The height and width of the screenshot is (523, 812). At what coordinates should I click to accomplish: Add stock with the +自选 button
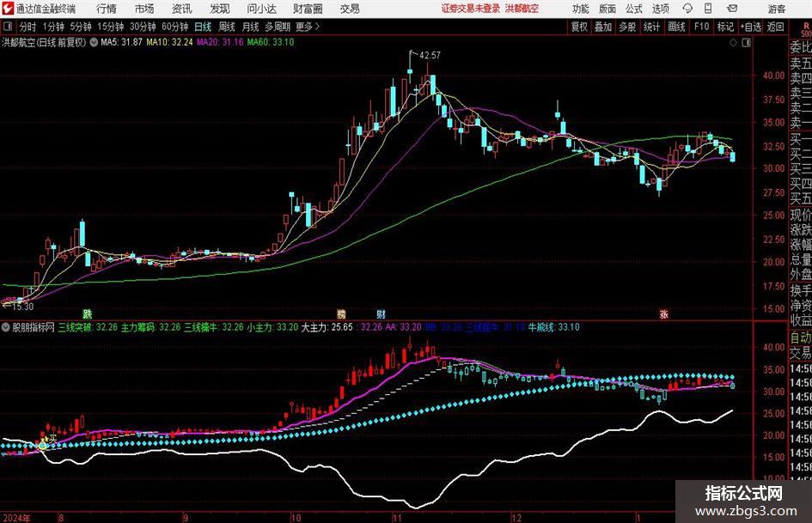point(750,27)
